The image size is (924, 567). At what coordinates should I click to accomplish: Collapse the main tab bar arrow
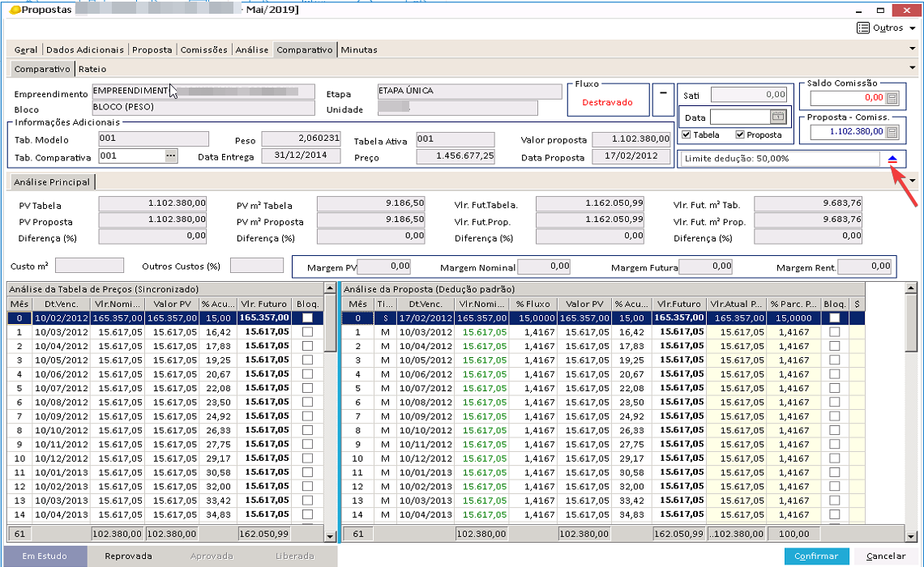pos(913,49)
